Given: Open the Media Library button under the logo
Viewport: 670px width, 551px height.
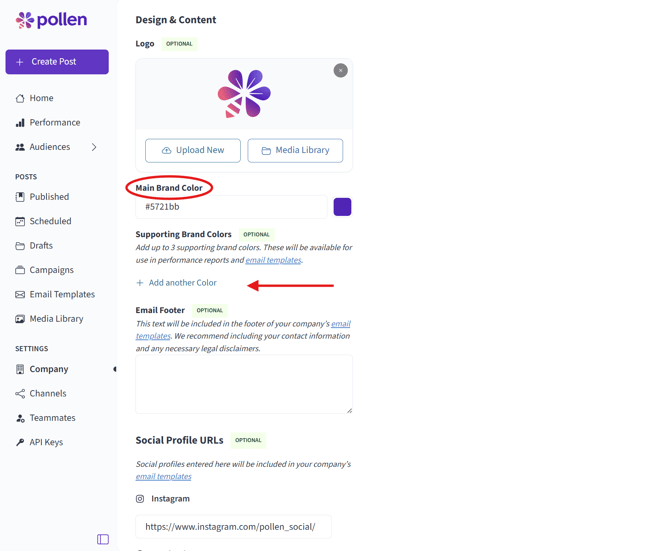Looking at the screenshot, I should point(295,150).
